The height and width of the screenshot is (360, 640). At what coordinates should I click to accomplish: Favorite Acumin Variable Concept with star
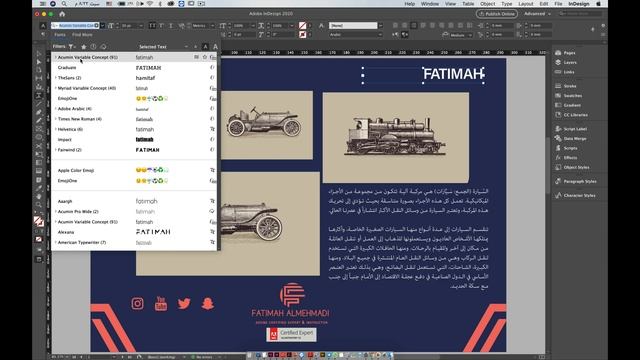(x=205, y=57)
